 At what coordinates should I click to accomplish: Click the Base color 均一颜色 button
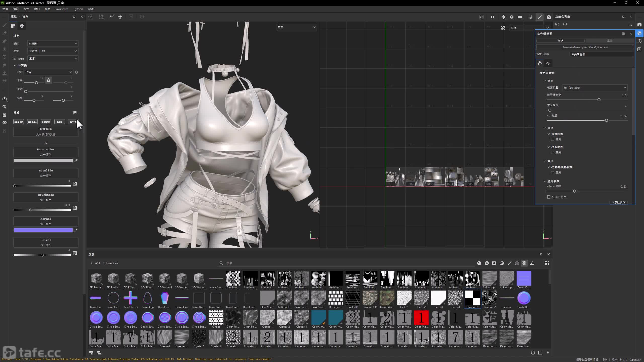point(46,152)
